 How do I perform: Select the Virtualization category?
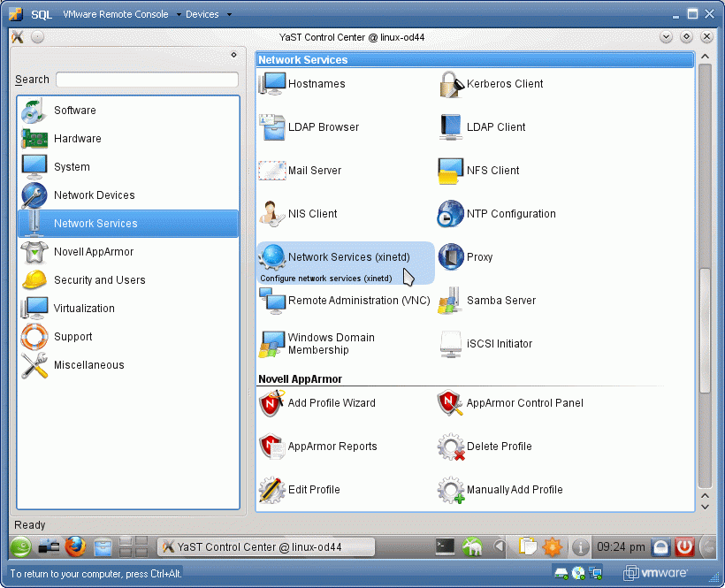coord(128,309)
